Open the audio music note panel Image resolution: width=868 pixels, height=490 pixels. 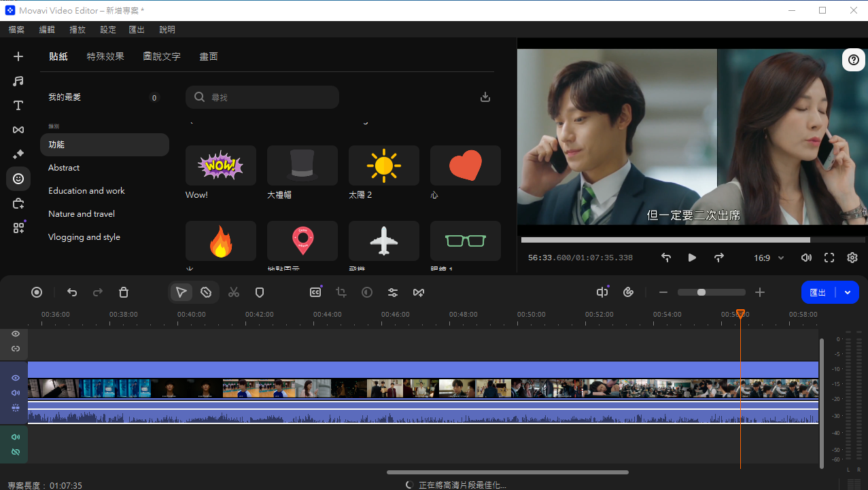pos(18,81)
